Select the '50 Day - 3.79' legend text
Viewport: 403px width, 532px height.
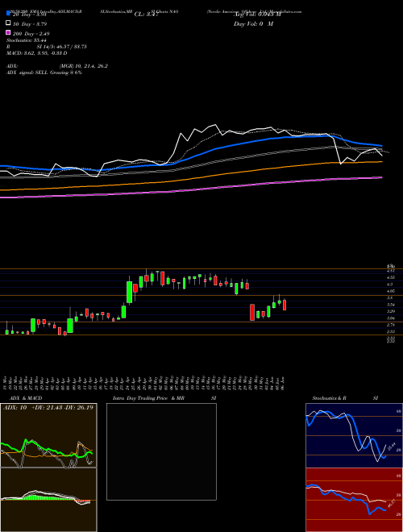pos(30,24)
